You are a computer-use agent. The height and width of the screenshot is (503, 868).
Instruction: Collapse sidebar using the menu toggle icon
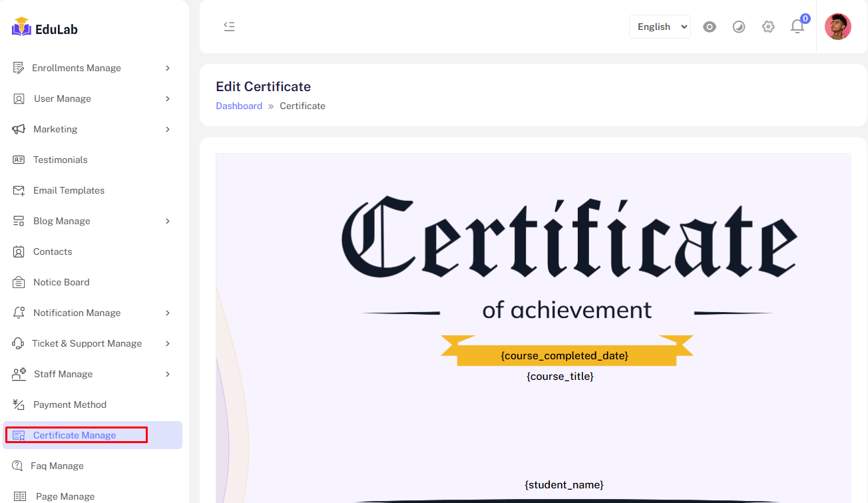tap(229, 27)
